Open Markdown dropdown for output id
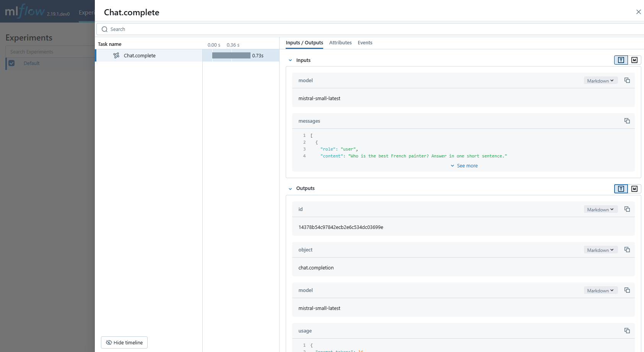 600,209
